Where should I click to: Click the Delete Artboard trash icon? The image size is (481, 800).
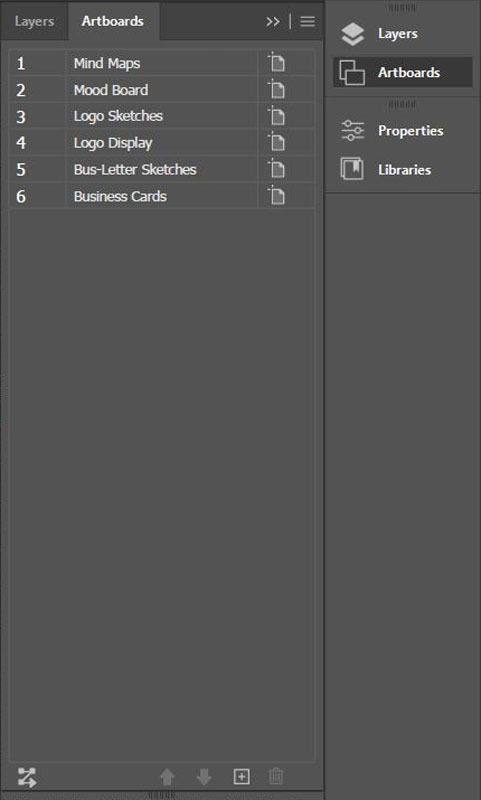point(276,776)
